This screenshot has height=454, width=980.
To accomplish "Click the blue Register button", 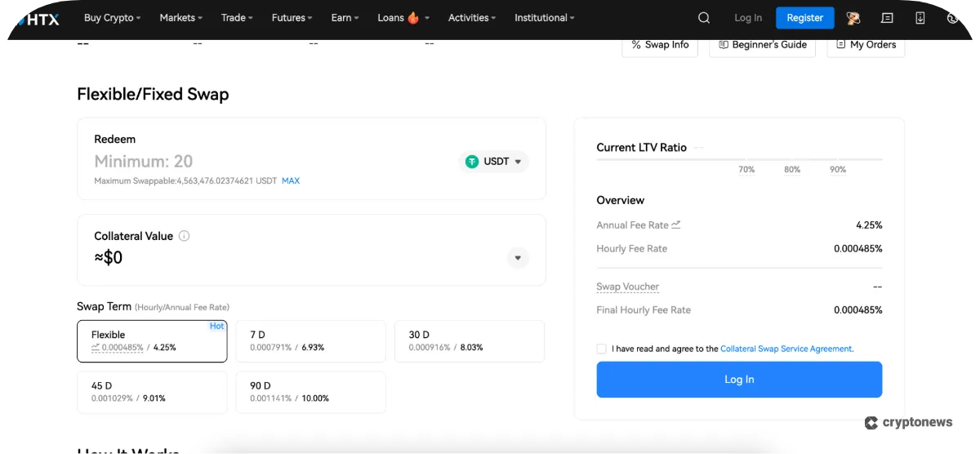I will [804, 18].
